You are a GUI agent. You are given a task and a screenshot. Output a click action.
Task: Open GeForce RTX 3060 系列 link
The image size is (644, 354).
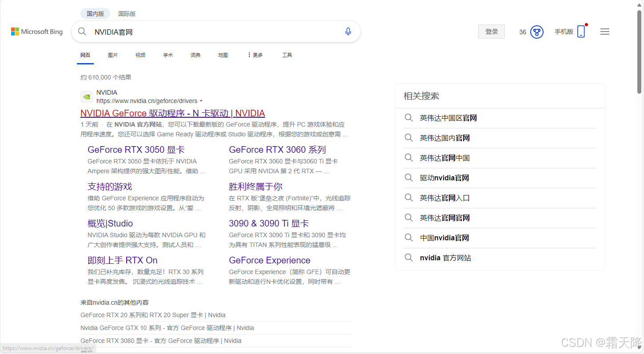[277, 150]
